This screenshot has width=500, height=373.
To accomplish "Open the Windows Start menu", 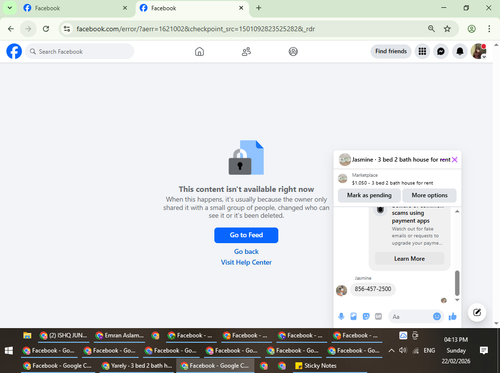I will pos(9,350).
